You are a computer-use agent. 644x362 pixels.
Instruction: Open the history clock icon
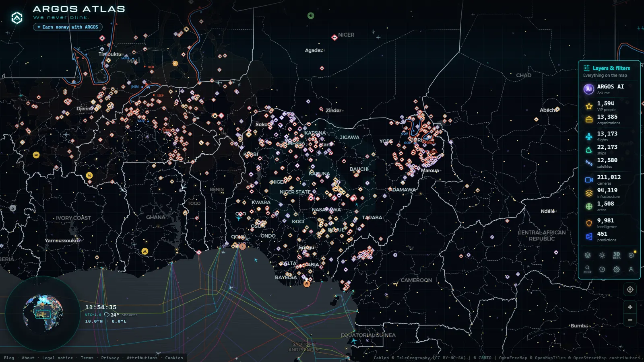pos(602,269)
